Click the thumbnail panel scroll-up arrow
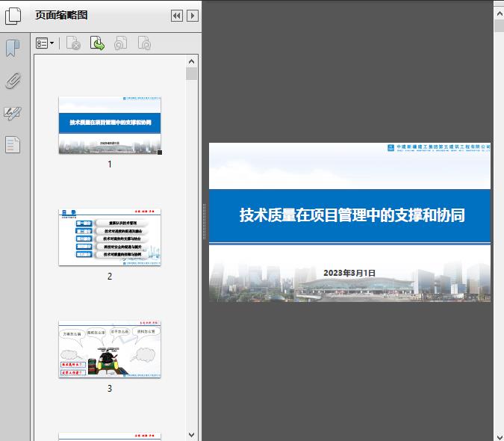 192,61
